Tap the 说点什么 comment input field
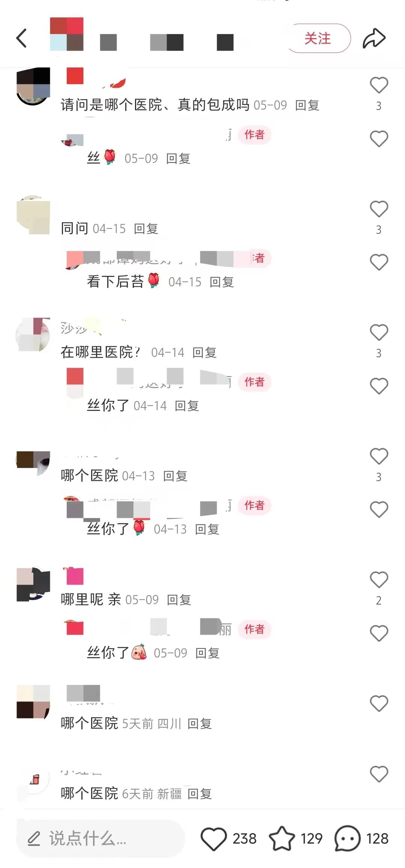This screenshot has width=405, height=868. 100,838
